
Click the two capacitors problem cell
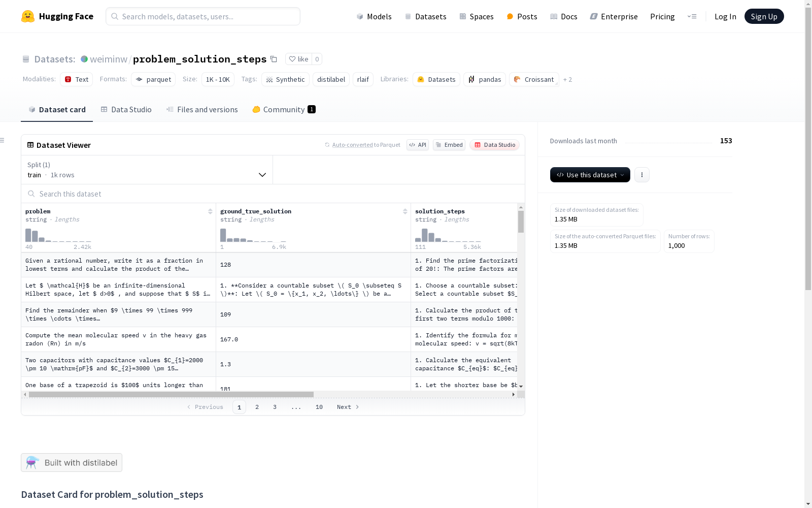[x=119, y=364]
